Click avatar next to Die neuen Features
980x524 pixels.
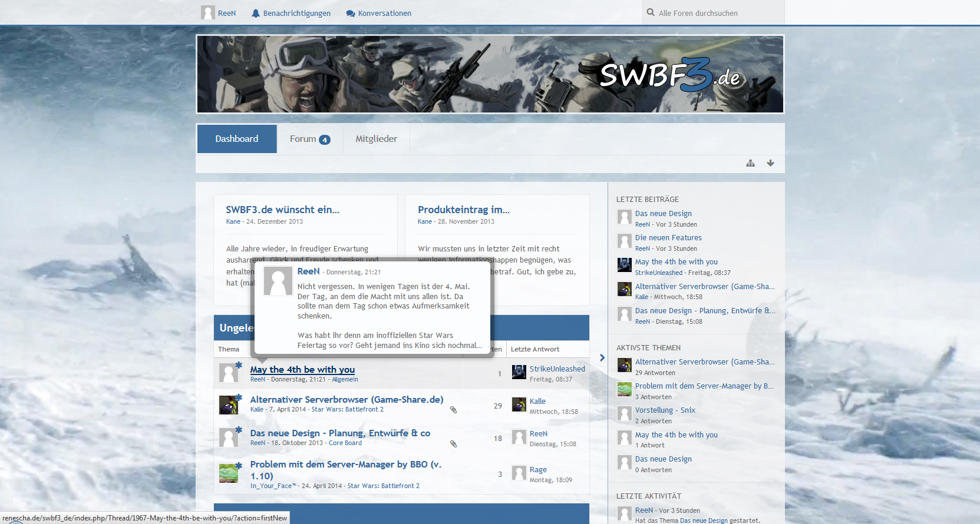[x=625, y=241]
